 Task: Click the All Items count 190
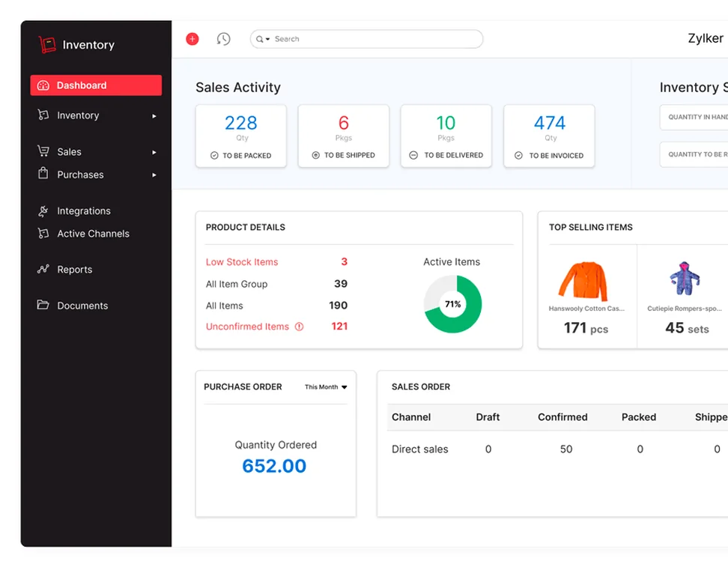pos(338,306)
